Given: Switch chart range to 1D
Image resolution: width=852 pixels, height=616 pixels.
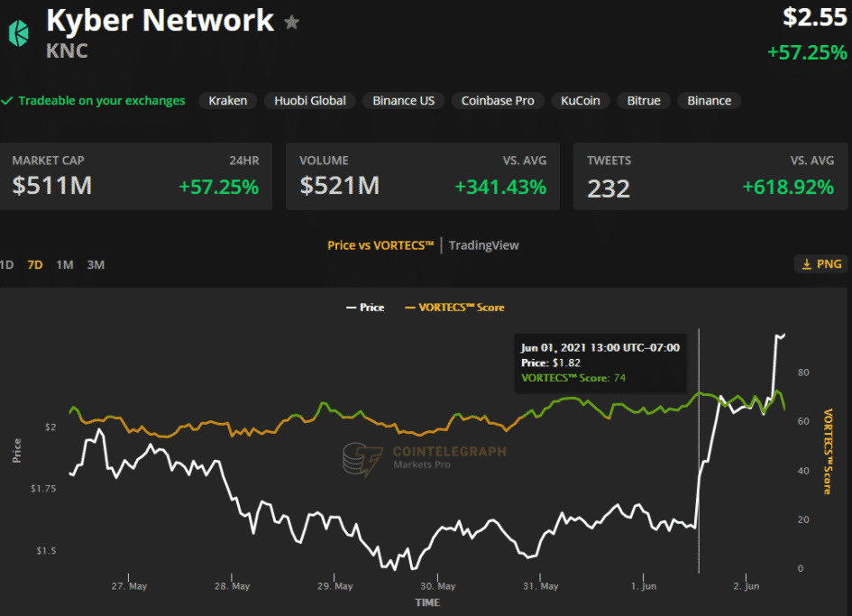Looking at the screenshot, I should pos(6,264).
